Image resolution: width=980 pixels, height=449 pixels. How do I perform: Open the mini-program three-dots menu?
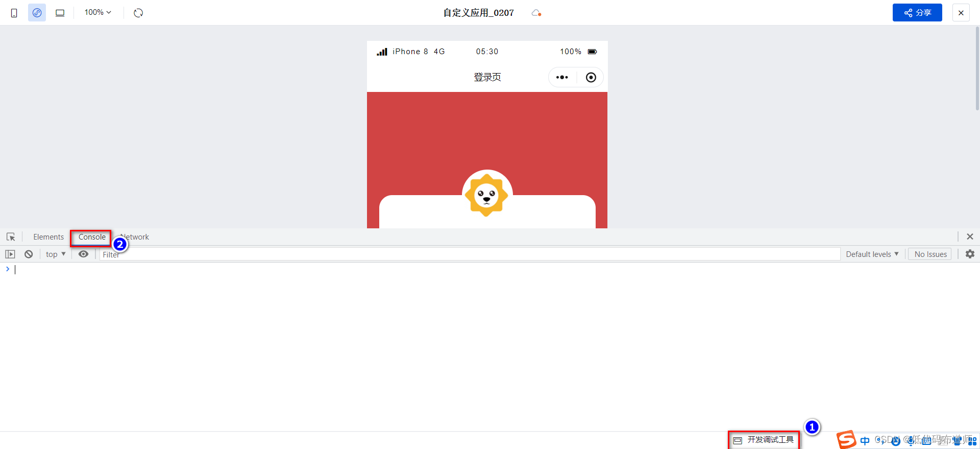562,77
